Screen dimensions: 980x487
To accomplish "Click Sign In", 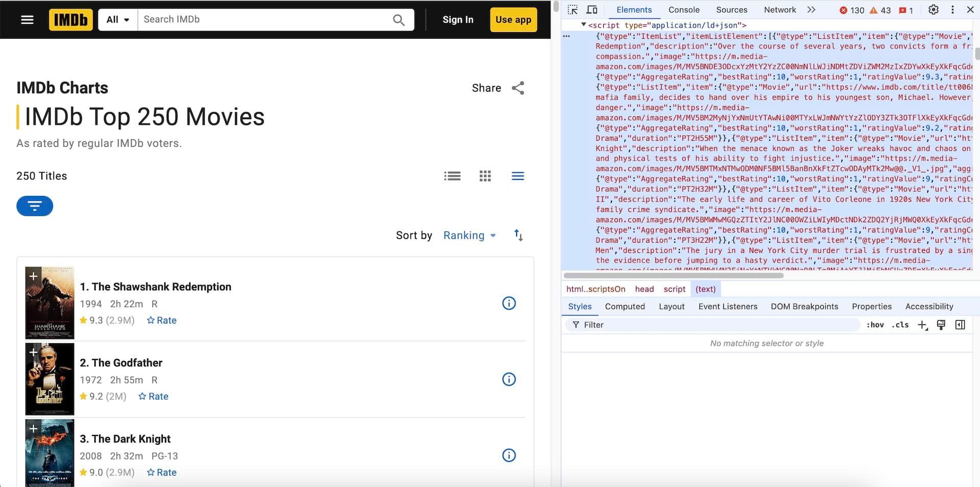I will pos(458,19).
